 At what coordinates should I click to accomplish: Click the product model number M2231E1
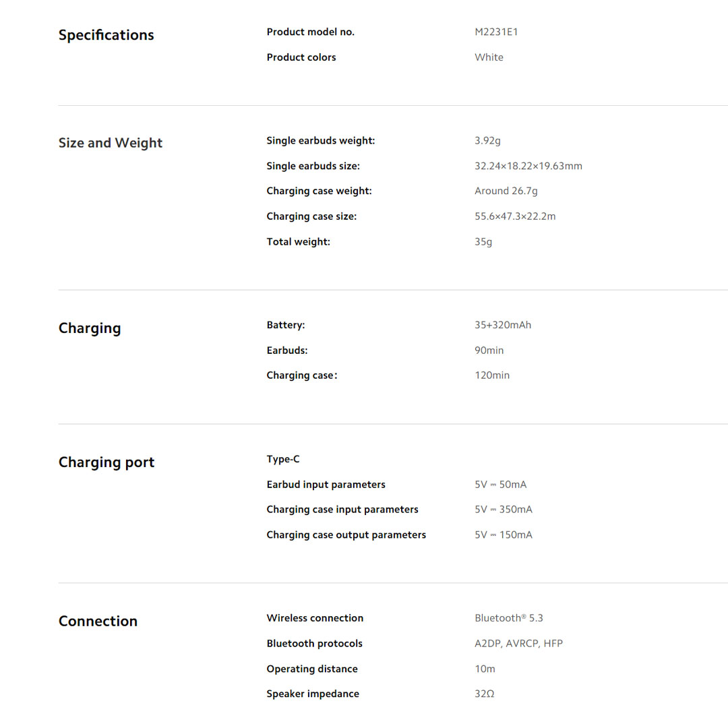pos(496,32)
